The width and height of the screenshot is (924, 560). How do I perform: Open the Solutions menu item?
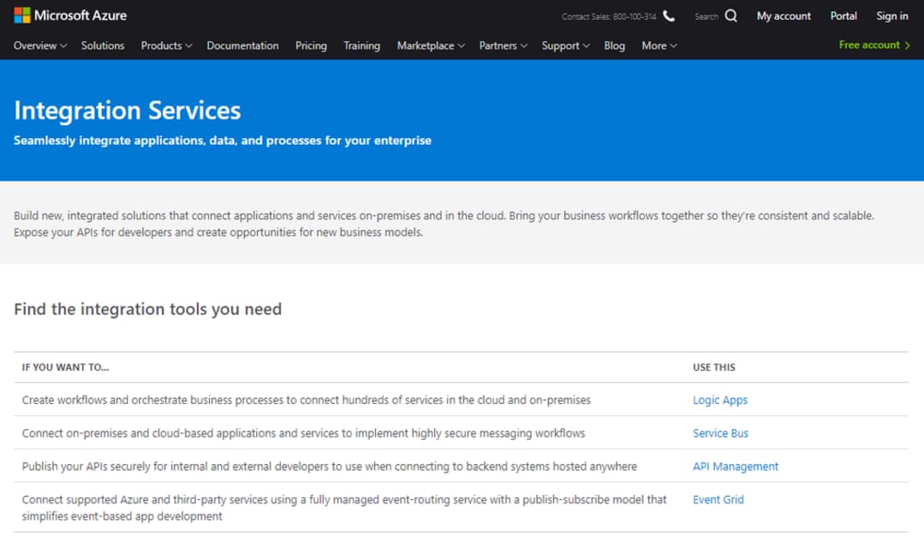click(103, 45)
